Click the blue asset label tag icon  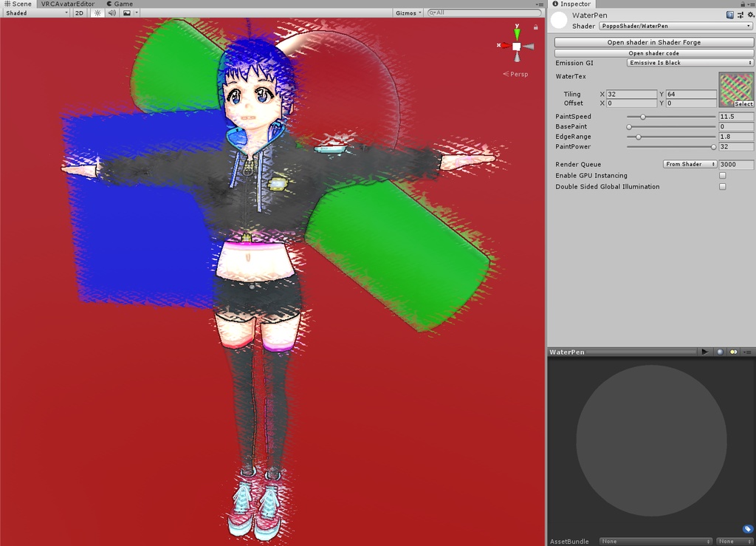(x=747, y=529)
